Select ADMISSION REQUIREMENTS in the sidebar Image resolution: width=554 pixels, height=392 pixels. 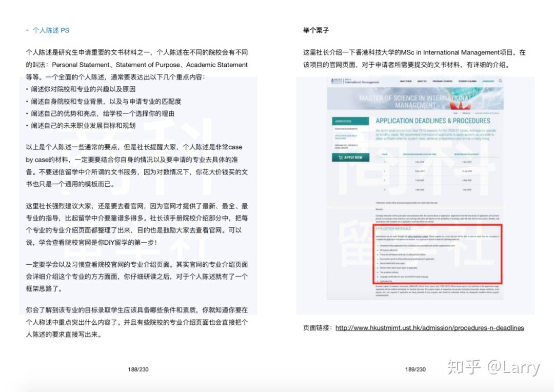click(x=347, y=129)
